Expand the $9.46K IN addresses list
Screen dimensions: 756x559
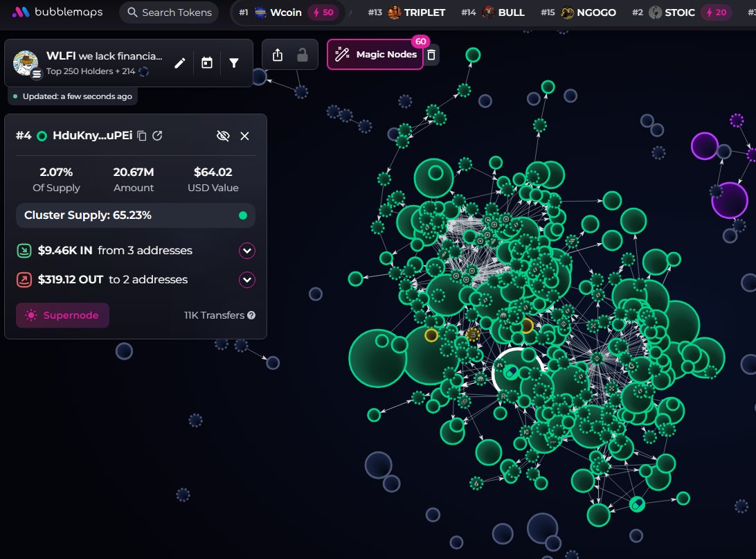tap(246, 250)
